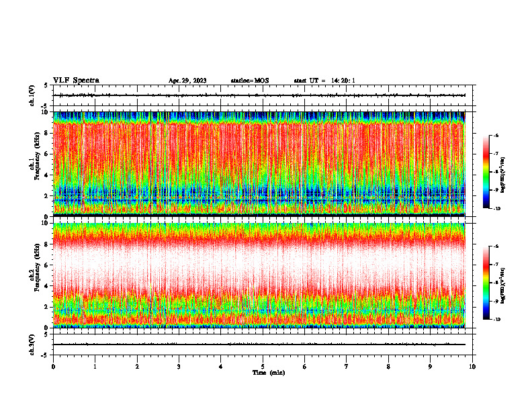Click the 'start UT = 14:20: 1' text
Viewport: 532px width, 411px height.
pyautogui.click(x=324, y=81)
